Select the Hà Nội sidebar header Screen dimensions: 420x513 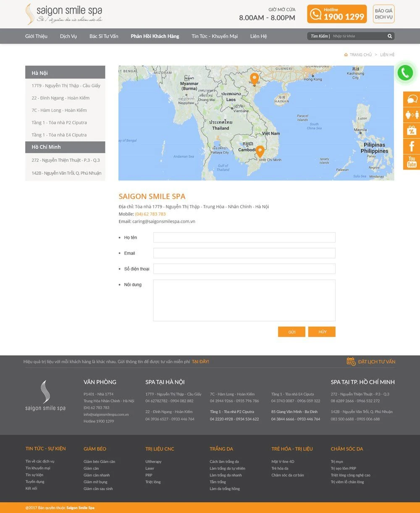coord(65,72)
